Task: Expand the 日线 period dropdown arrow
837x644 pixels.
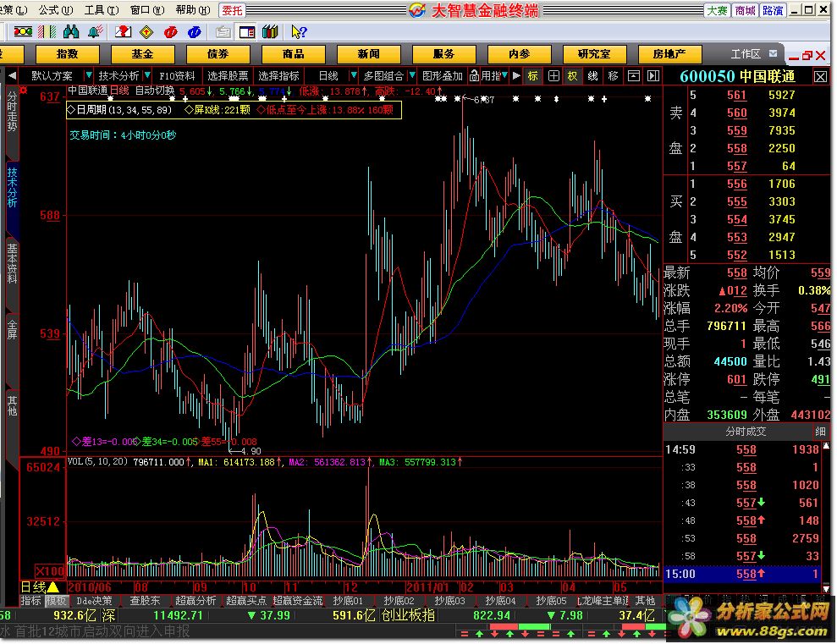Action: pyautogui.click(x=354, y=75)
